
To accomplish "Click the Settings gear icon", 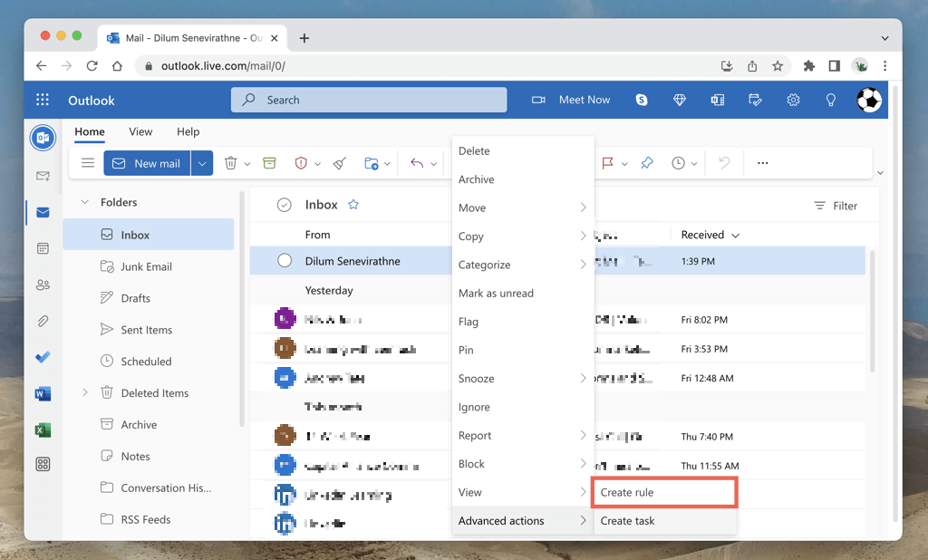I will [x=793, y=100].
